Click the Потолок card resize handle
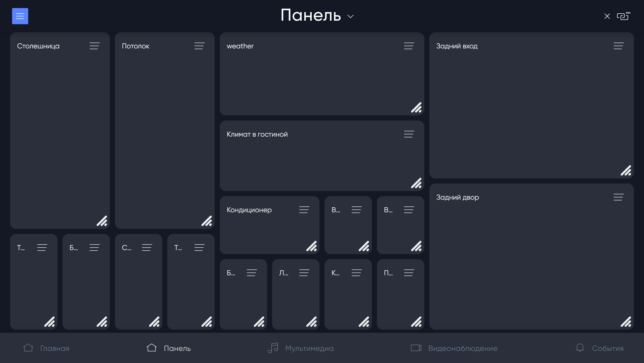Screen dimensions: 644x363 [x=207, y=221]
